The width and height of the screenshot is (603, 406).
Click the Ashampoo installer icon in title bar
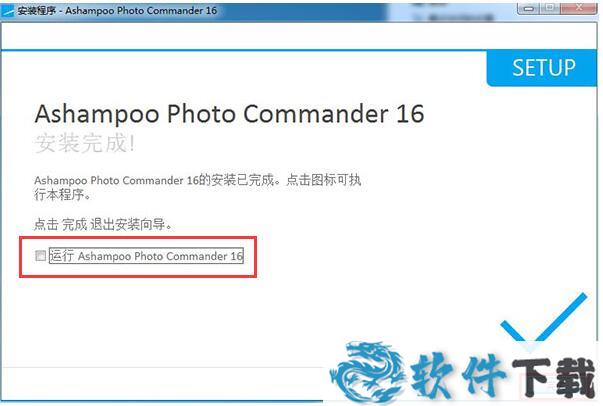coord(8,11)
